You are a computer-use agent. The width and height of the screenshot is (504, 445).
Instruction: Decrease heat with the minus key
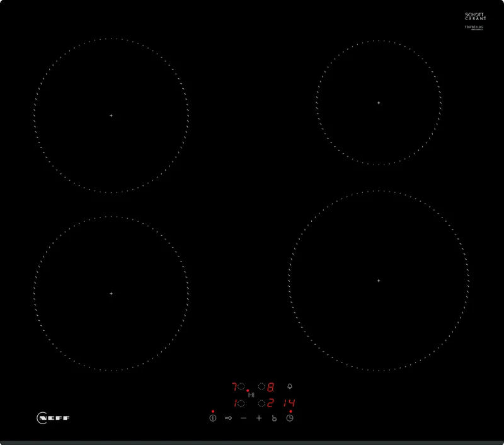[x=243, y=419]
